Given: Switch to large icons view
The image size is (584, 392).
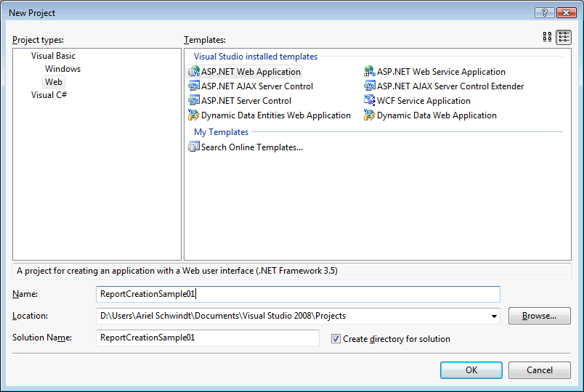Looking at the screenshot, I should tap(548, 38).
